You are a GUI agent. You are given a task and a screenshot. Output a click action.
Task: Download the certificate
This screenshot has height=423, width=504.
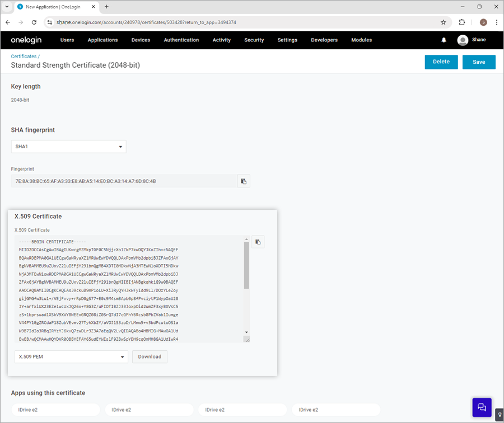[150, 357]
